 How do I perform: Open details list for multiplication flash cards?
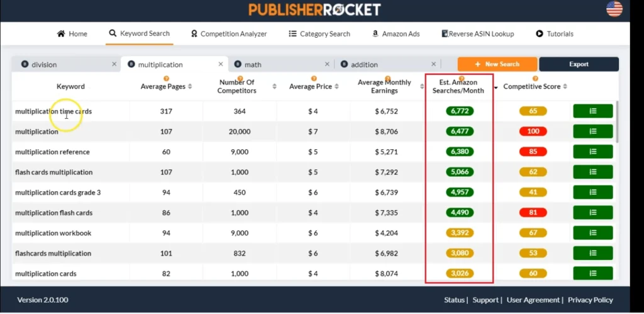coord(592,213)
